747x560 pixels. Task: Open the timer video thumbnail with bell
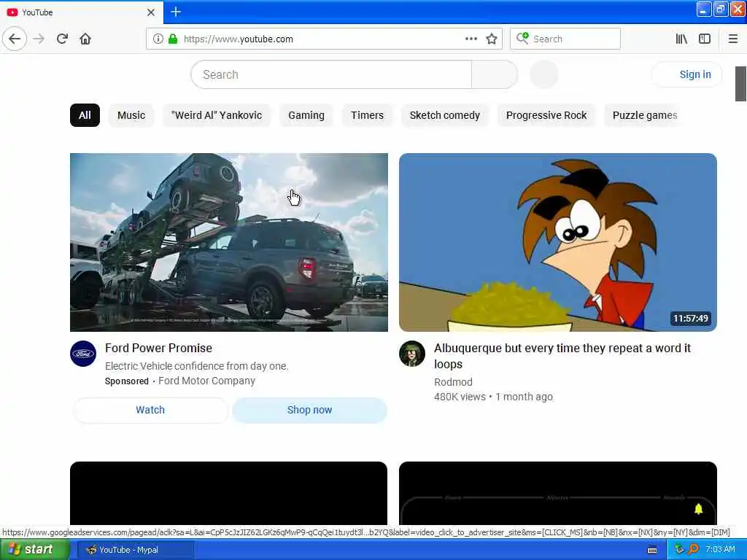point(558,494)
